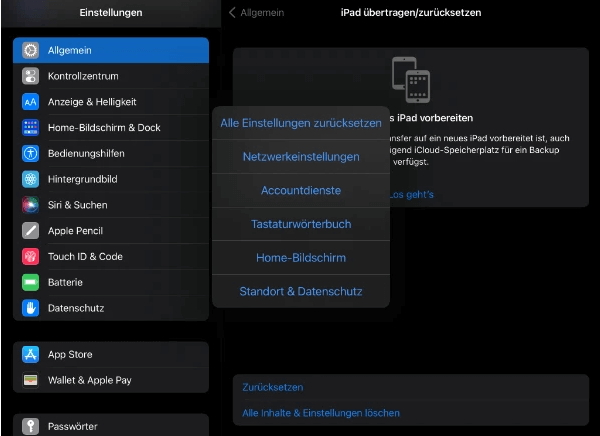The height and width of the screenshot is (436, 600).
Task: Open Kontrollzentrum via its sidebar icon
Action: tap(30, 76)
